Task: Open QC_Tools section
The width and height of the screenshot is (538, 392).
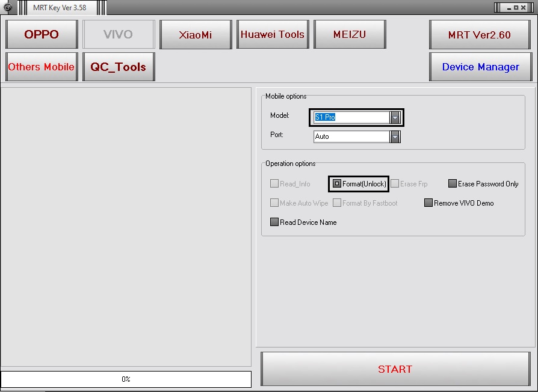Action: [x=119, y=67]
